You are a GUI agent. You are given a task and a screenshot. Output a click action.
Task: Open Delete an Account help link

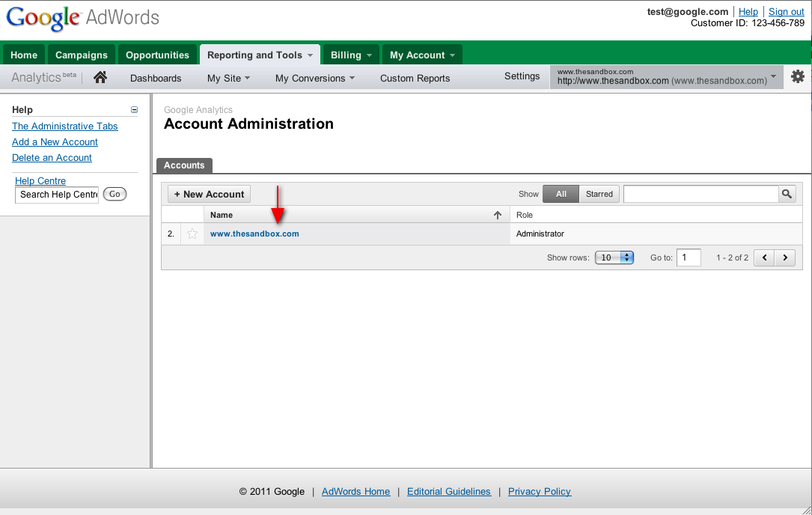coord(52,157)
